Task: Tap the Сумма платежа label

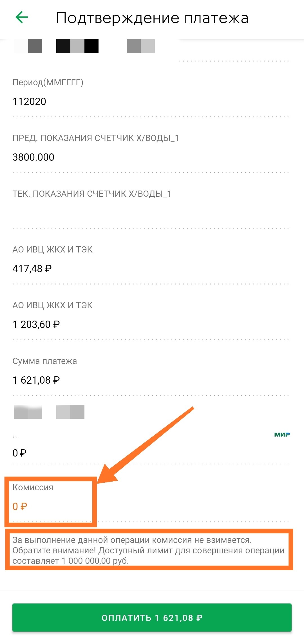Action: [44, 361]
